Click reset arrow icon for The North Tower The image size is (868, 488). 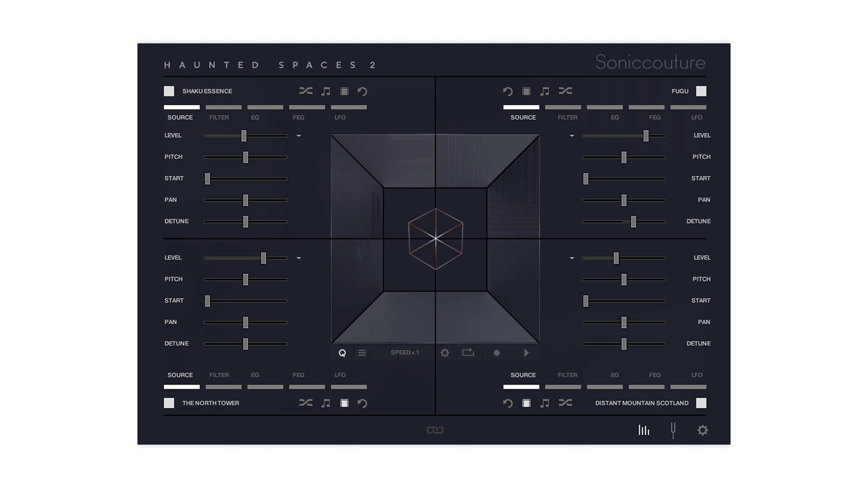coord(362,404)
